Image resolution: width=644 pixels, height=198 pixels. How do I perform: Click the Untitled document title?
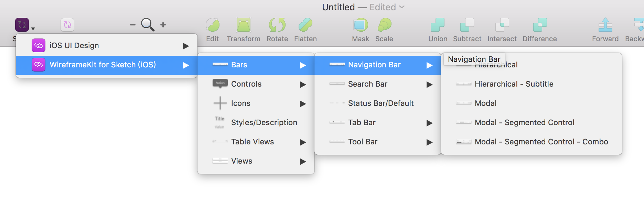click(339, 7)
